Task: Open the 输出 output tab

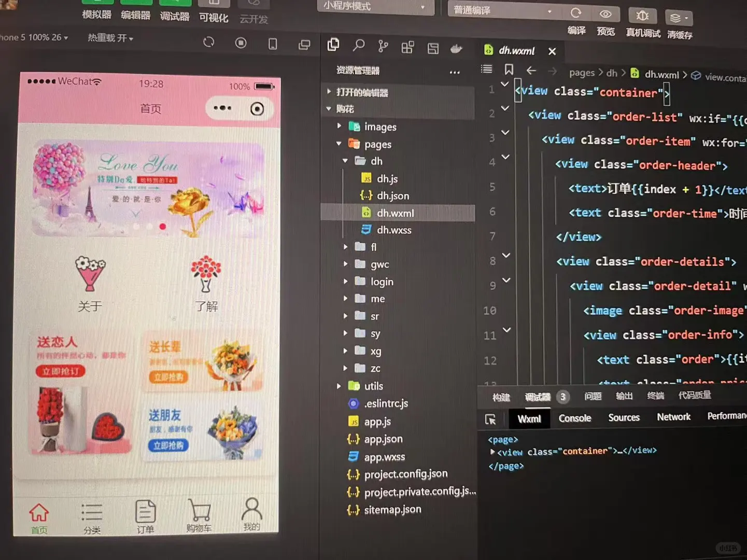Action: tap(624, 396)
